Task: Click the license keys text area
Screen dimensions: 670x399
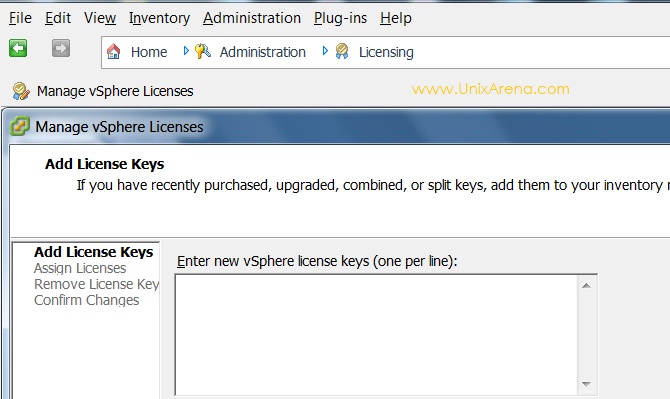Action: (376, 335)
